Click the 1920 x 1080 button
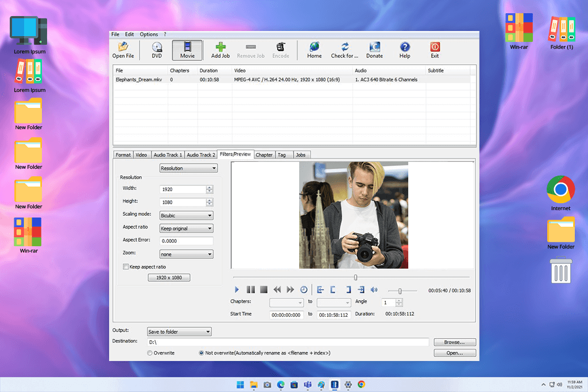This screenshot has width=588, height=392. click(169, 278)
